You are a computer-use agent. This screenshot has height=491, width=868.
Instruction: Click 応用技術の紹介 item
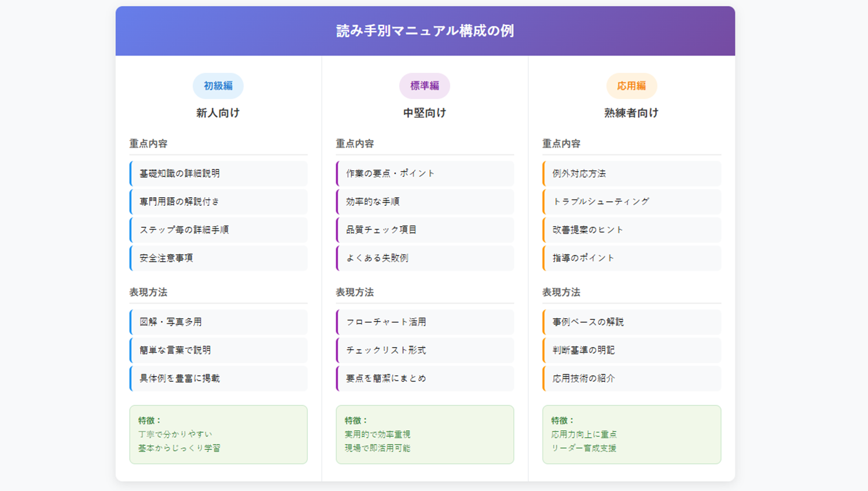click(632, 378)
